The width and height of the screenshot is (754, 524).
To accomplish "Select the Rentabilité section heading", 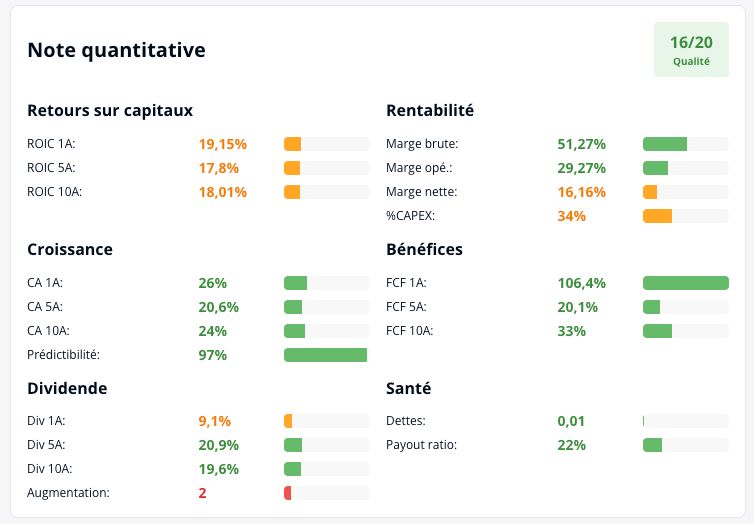I will coord(430,111).
